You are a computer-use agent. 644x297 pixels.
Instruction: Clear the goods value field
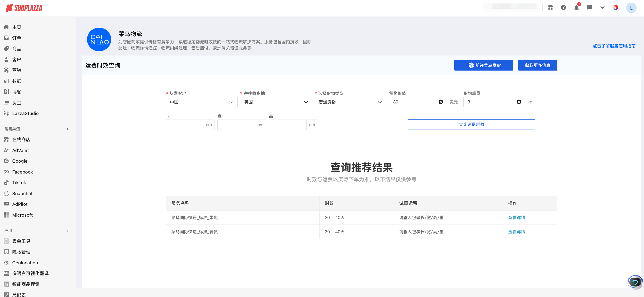441,102
